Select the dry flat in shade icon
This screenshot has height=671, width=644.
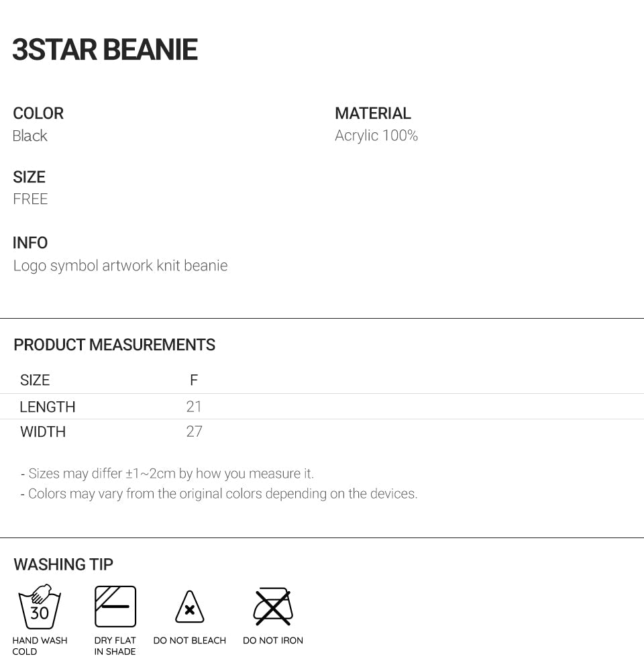tap(115, 607)
